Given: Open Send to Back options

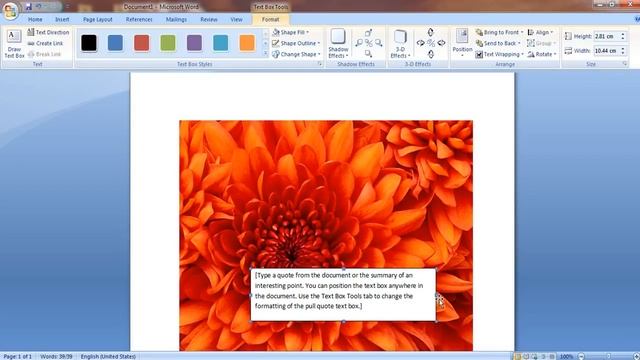Looking at the screenshot, I should click(498, 43).
